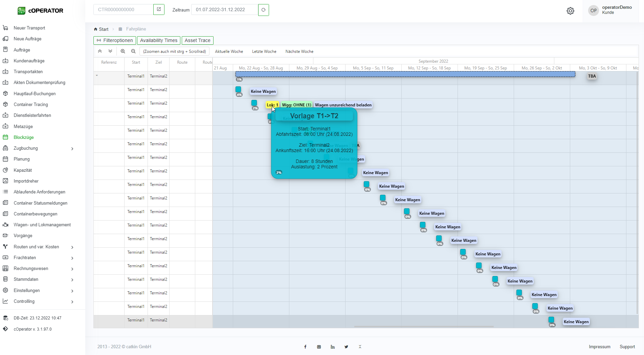
Task: Click the zoom out magnifier icon
Action: [133, 51]
